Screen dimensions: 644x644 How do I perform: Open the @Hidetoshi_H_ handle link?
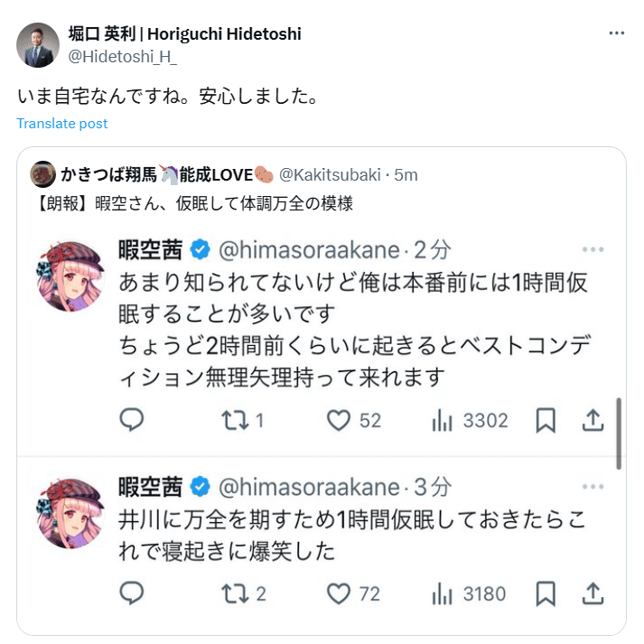pos(124,55)
